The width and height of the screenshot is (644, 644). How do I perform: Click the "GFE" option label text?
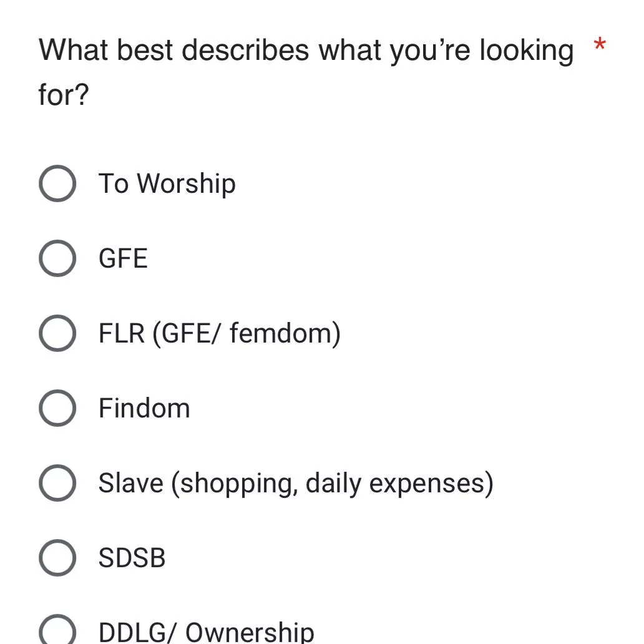[123, 258]
